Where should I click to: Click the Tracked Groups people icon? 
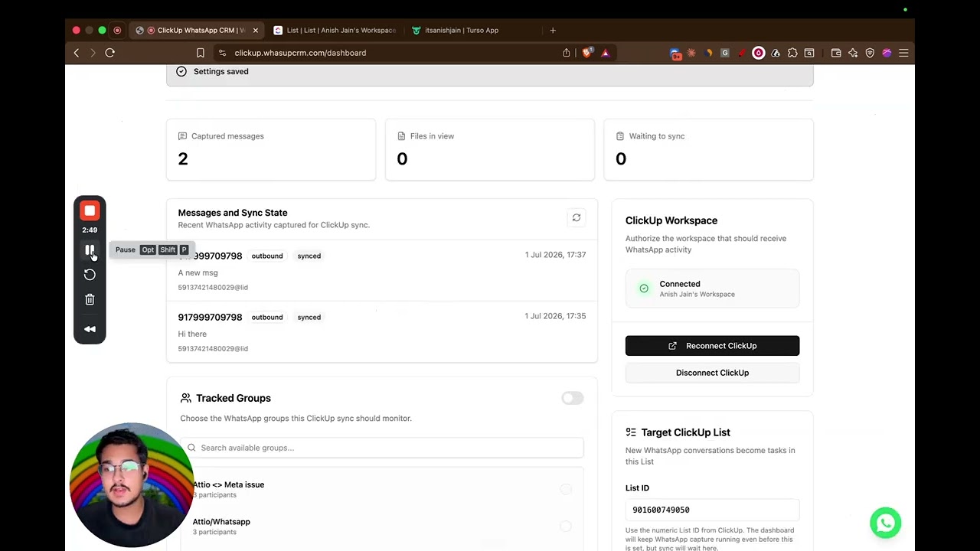coord(186,398)
